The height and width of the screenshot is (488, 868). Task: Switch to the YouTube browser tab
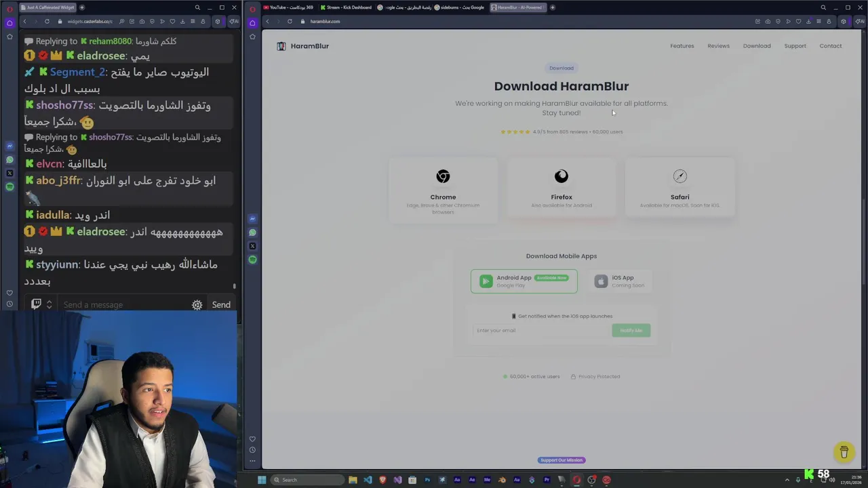pyautogui.click(x=288, y=7)
